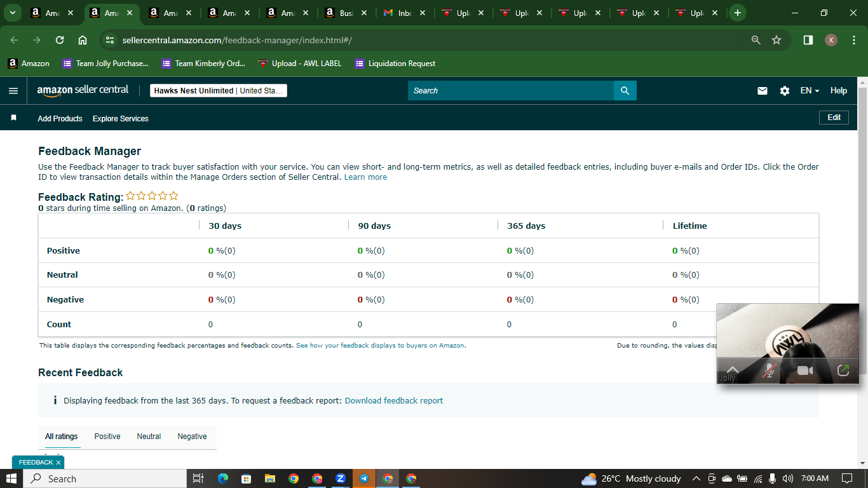Open buyer messages envelope icon

pyautogui.click(x=763, y=91)
